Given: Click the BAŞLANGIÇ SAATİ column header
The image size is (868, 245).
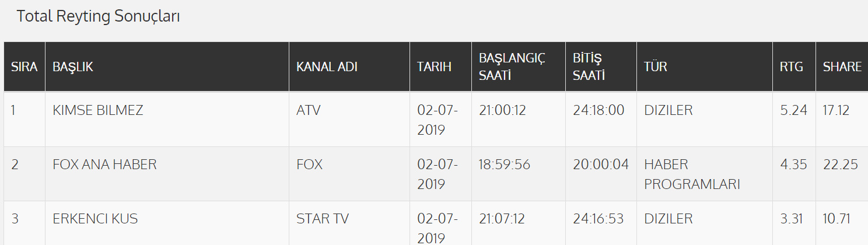Looking at the screenshot, I should point(512,66).
